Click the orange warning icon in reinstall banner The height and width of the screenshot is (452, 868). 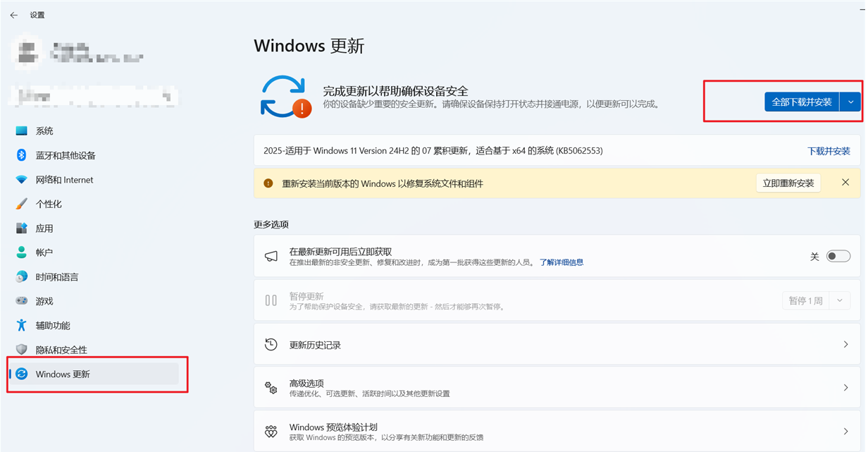click(x=268, y=183)
